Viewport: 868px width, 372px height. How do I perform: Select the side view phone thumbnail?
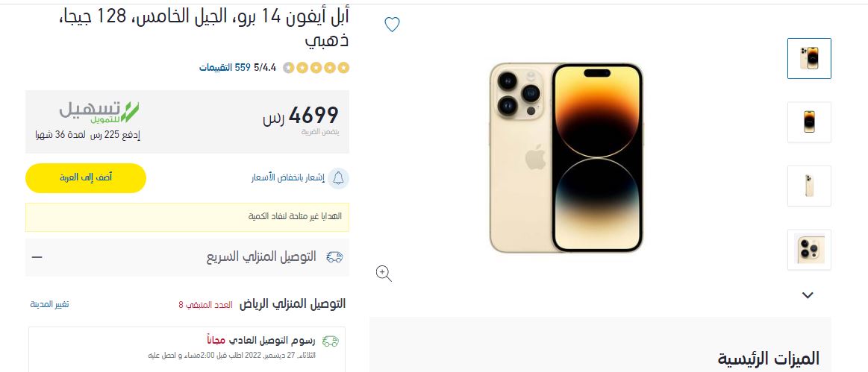[809, 186]
